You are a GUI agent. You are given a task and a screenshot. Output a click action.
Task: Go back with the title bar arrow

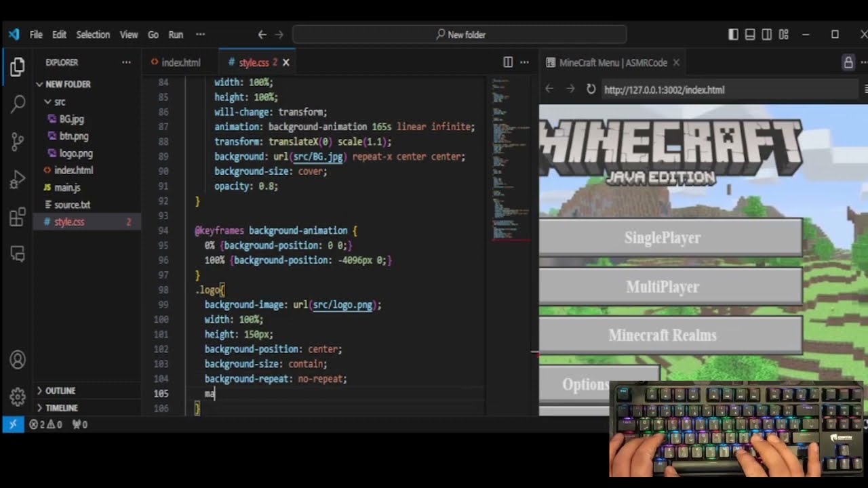[262, 35]
